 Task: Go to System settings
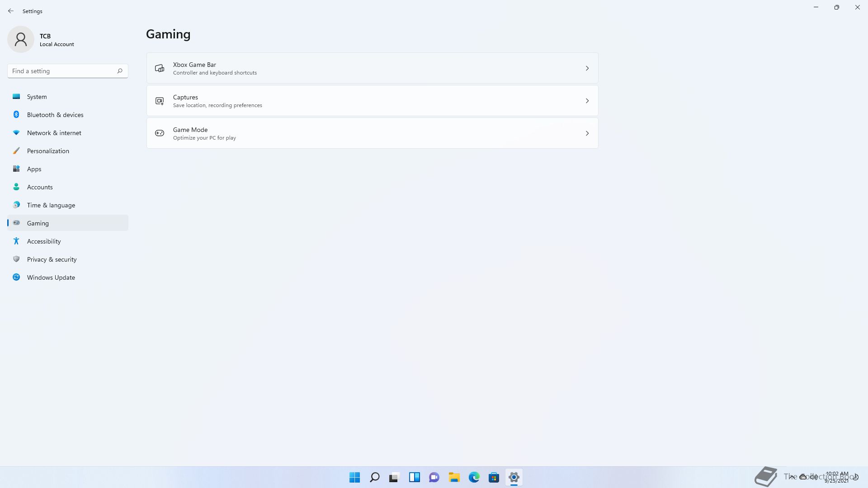click(68, 97)
